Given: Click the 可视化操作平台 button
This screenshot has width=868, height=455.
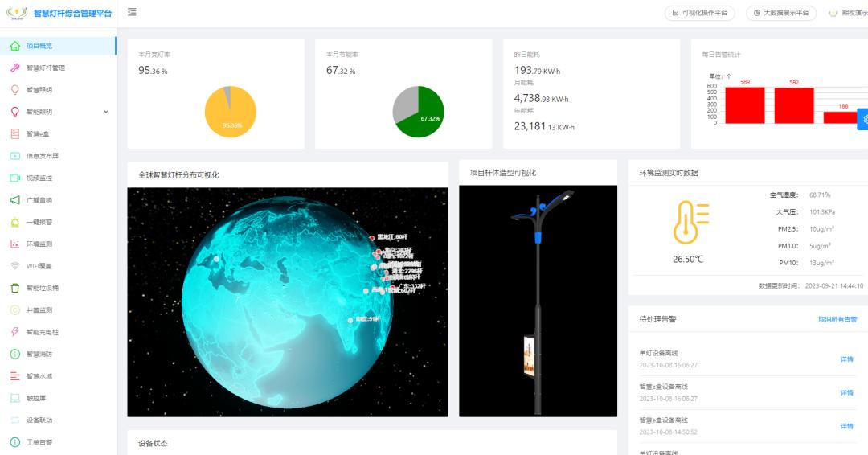Looking at the screenshot, I should (x=699, y=14).
